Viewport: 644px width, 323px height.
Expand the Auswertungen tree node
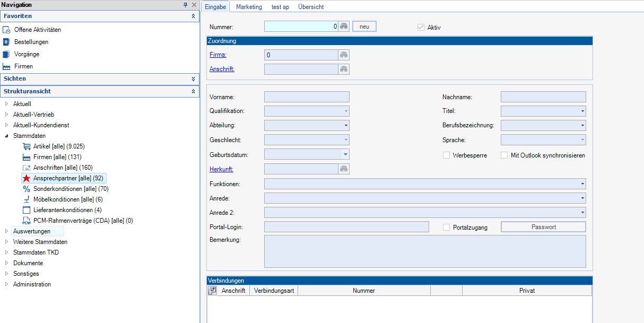7,231
